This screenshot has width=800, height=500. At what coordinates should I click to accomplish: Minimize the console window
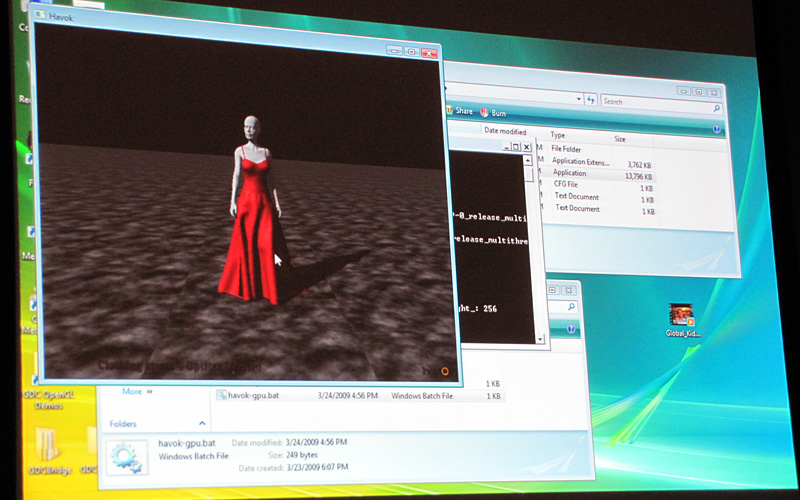tap(506, 147)
